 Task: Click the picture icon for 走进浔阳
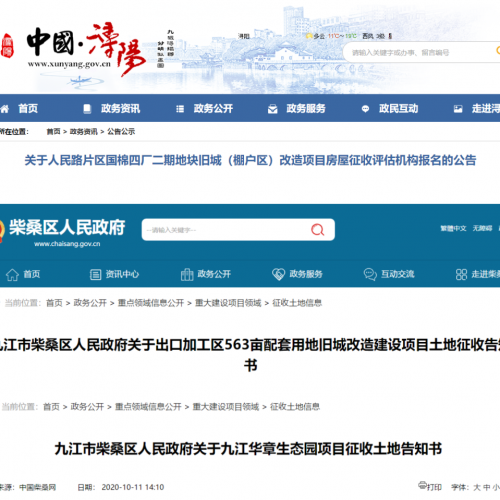[458, 109]
